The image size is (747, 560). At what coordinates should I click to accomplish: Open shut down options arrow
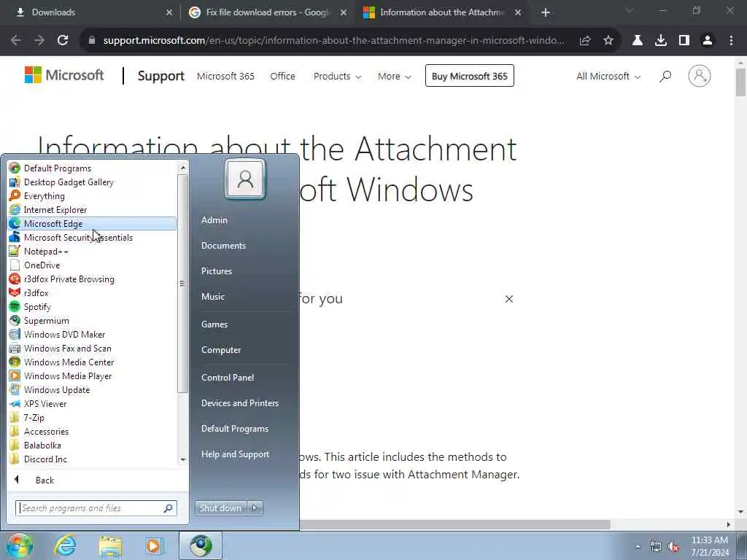[x=255, y=507]
